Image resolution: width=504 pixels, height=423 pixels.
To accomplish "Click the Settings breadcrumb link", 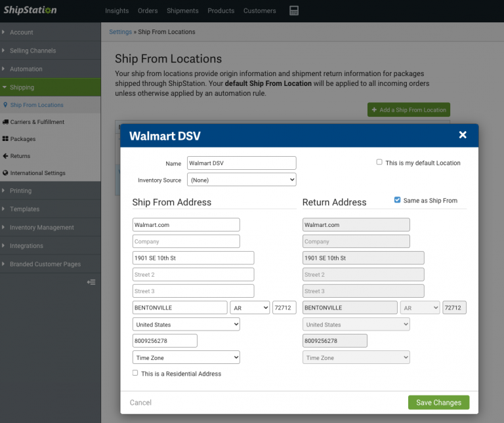I will point(120,31).
